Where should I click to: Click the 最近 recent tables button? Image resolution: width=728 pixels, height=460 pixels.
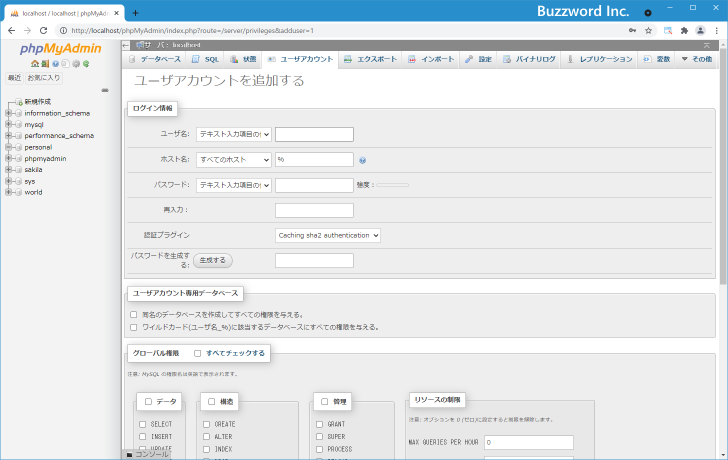(x=14, y=78)
